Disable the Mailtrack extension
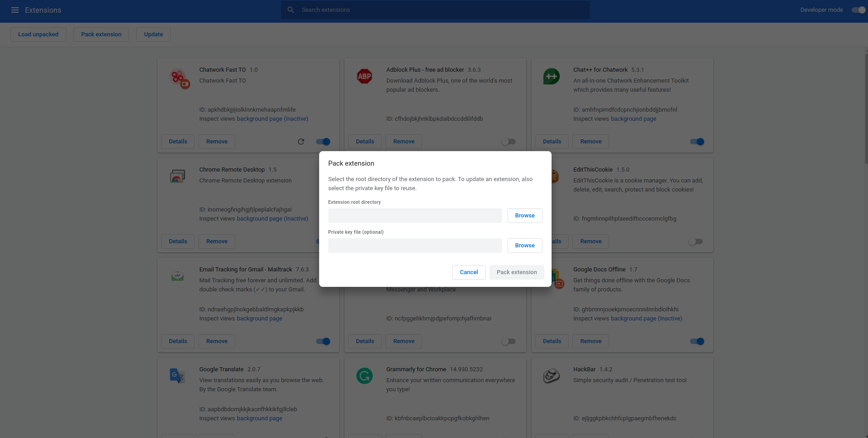This screenshot has width=868, height=438. (322, 341)
